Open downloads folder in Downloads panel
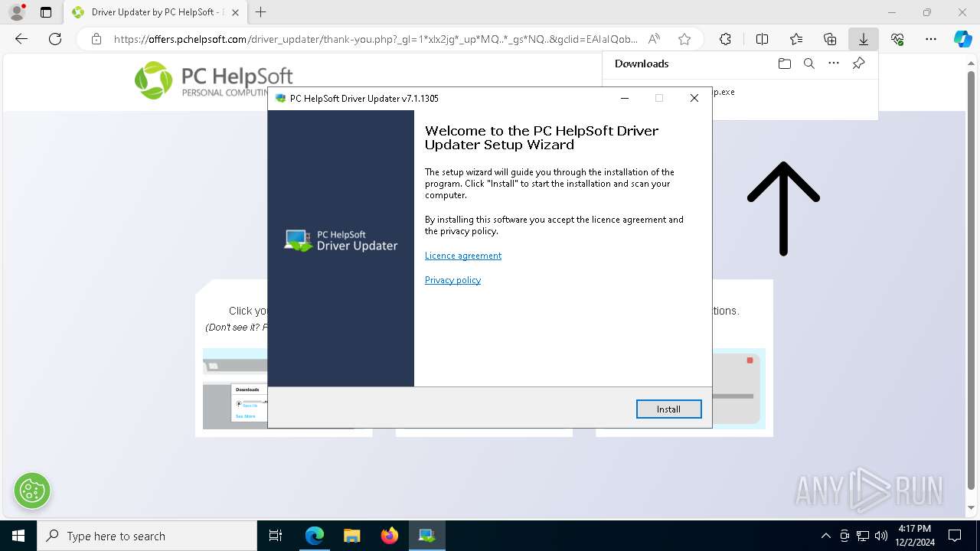Screen dimensions: 980x551 [784, 64]
